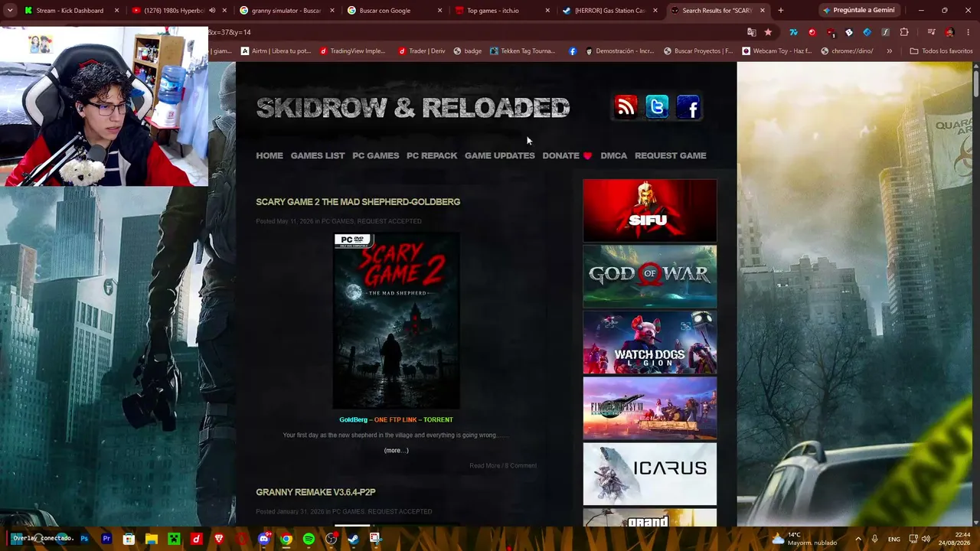This screenshot has height=551, width=980.
Task: Open the God of War banner
Action: 650,276
